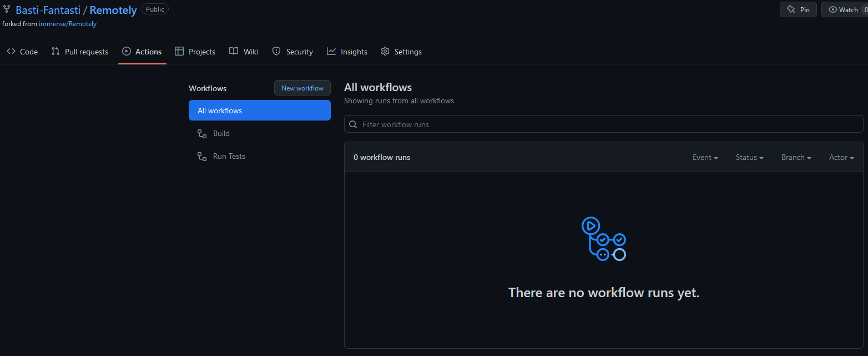The image size is (868, 356).
Task: Open the Pull requests tab
Action: coord(79,52)
